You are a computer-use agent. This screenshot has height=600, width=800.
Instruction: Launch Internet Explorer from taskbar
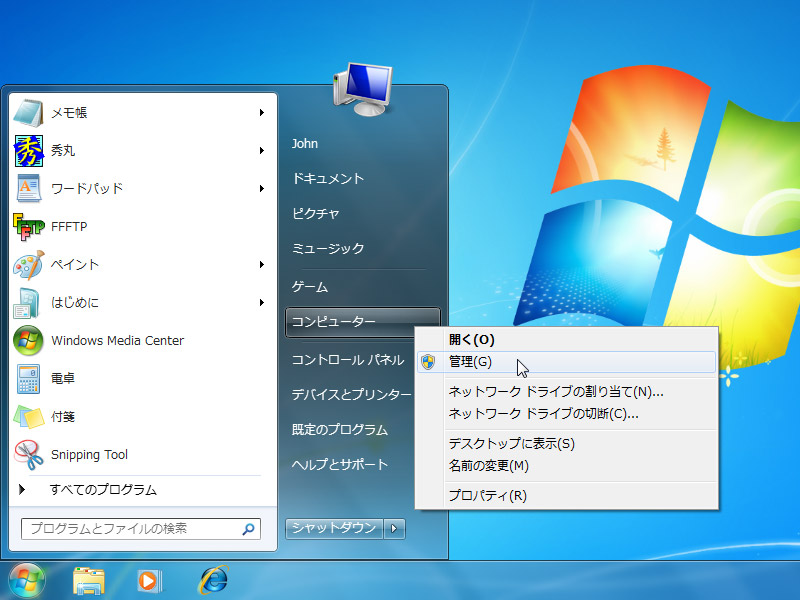213,580
